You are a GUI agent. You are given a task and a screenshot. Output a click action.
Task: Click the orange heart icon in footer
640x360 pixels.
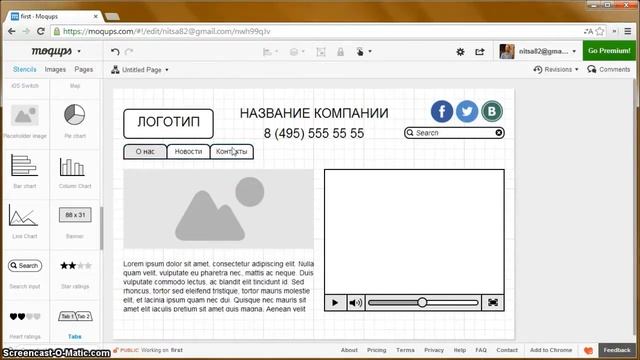588,350
